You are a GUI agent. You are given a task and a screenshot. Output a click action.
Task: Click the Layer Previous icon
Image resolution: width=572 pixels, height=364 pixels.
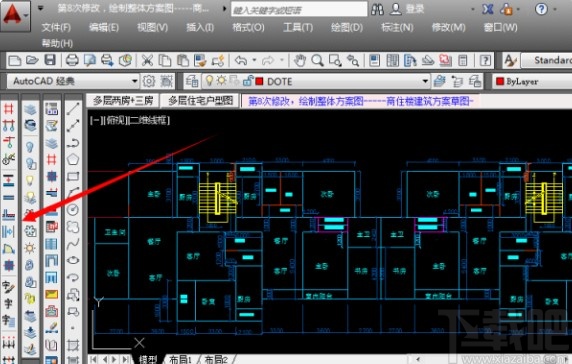457,81
